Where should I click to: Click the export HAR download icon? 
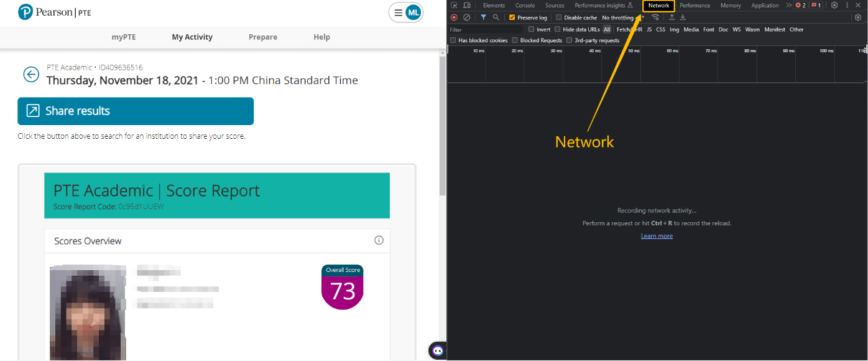coord(683,17)
